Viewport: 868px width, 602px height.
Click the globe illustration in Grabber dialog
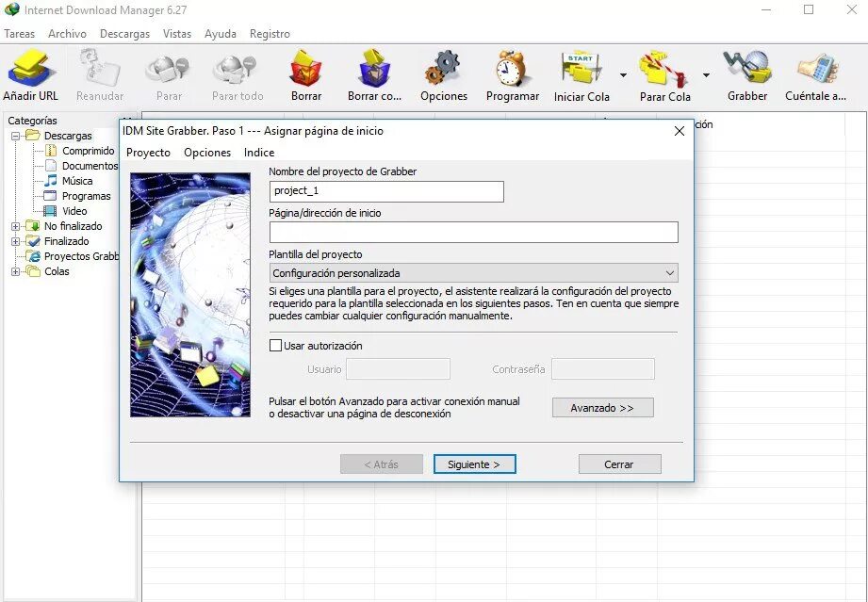tap(190, 295)
